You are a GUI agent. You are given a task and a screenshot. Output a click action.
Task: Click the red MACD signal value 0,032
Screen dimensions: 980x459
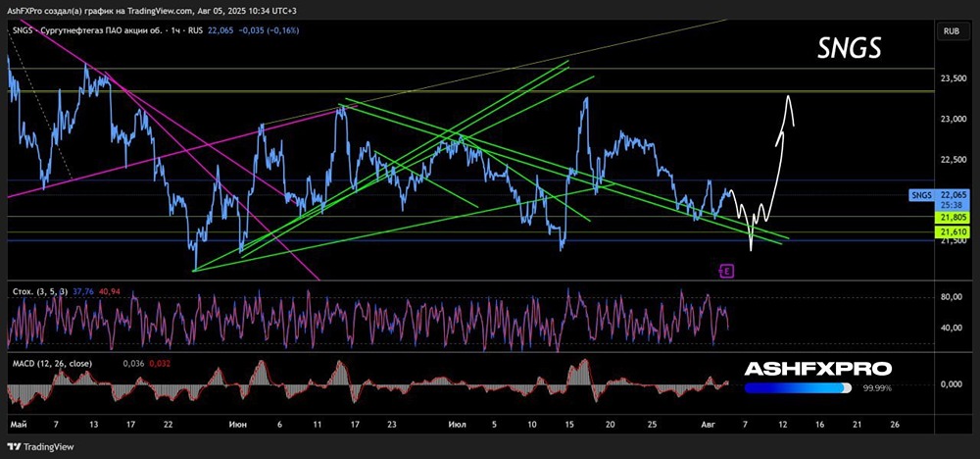tap(158, 363)
